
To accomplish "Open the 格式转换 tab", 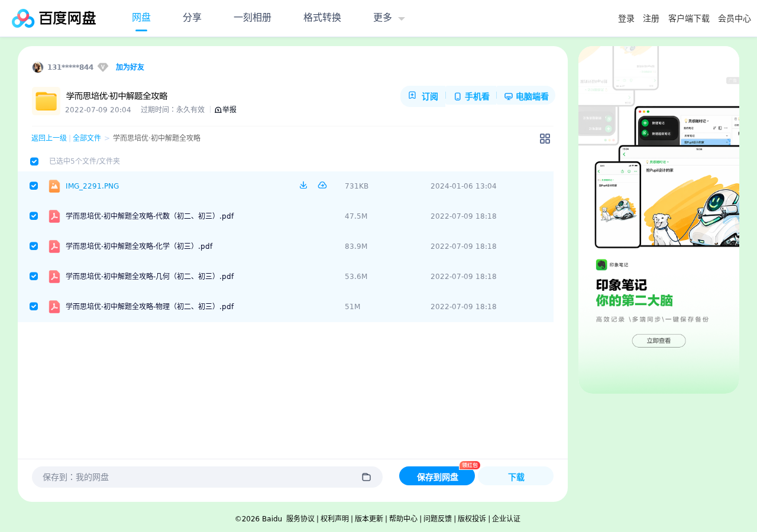I will 322,18.
